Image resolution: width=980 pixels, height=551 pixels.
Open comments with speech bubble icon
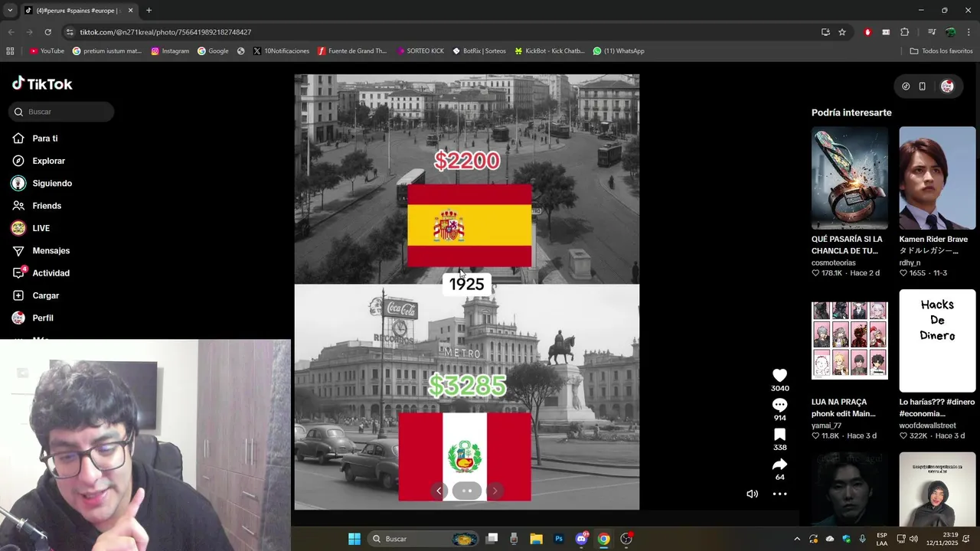tap(779, 405)
